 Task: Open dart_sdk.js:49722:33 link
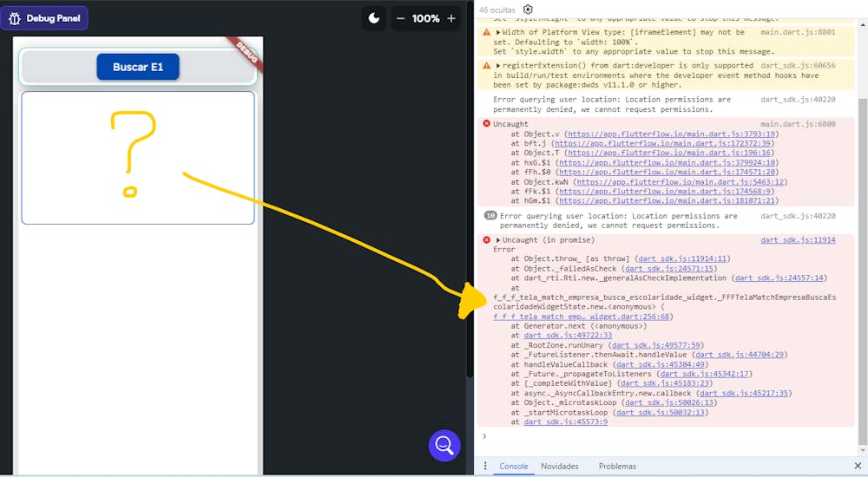click(568, 336)
